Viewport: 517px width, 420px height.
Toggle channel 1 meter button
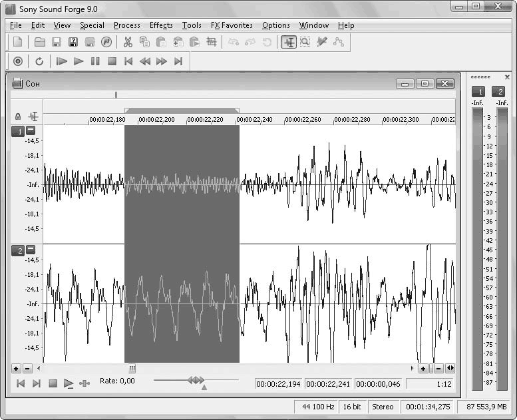point(478,91)
